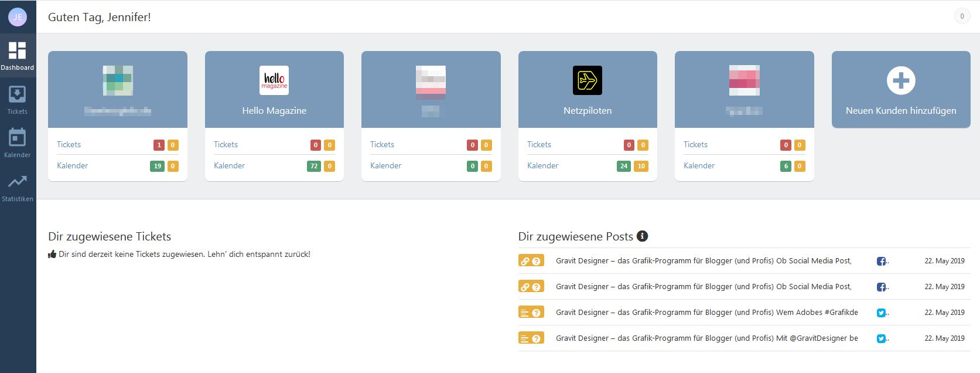
Task: Click the JE user avatar
Action: (x=18, y=17)
